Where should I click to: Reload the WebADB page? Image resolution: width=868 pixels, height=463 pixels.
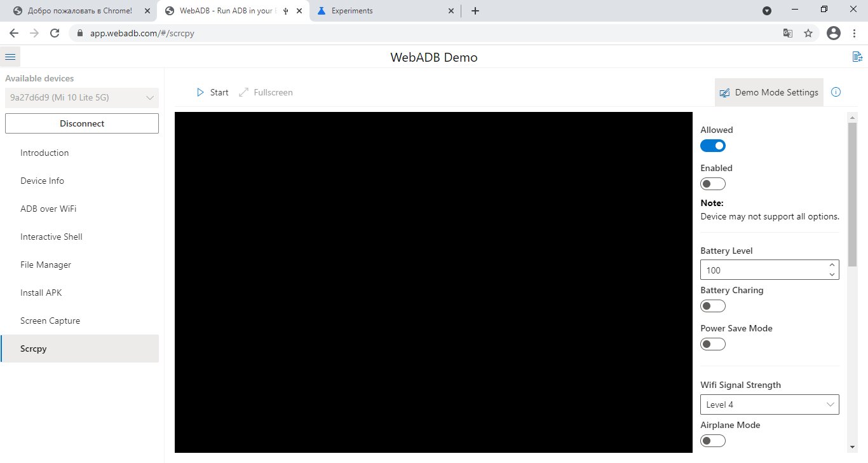(x=55, y=33)
